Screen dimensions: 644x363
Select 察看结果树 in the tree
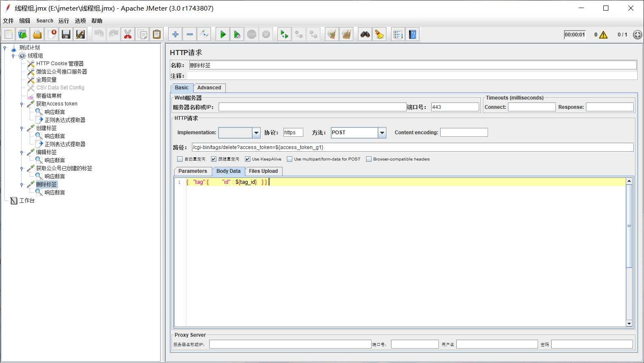click(x=49, y=96)
